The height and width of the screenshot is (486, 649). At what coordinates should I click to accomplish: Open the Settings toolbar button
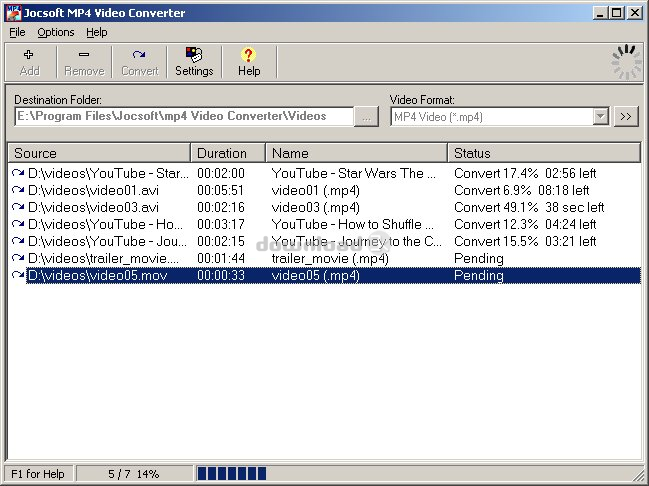[x=194, y=62]
